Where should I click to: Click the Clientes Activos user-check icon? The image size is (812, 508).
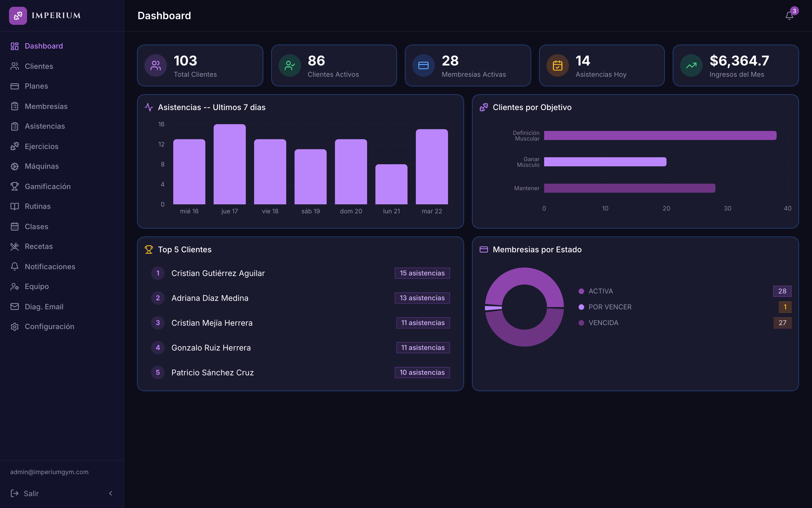coord(290,65)
